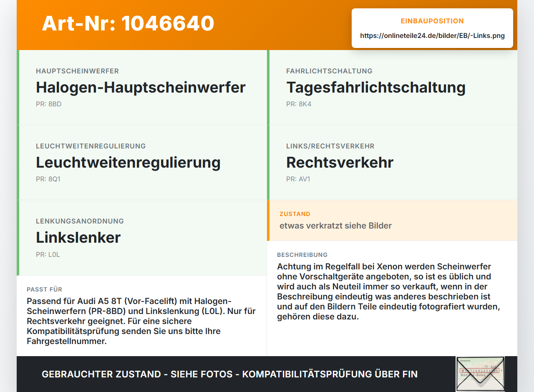Click the 'etwas verkratzt siehe Bilder' text
This screenshot has width=534, height=392.
[x=335, y=226]
